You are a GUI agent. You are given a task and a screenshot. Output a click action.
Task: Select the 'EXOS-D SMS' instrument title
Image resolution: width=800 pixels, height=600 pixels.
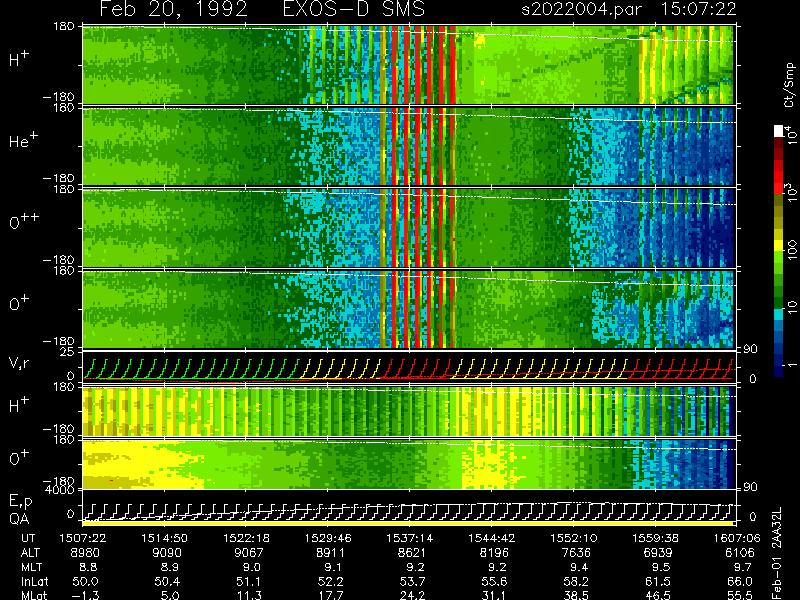[x=354, y=9]
